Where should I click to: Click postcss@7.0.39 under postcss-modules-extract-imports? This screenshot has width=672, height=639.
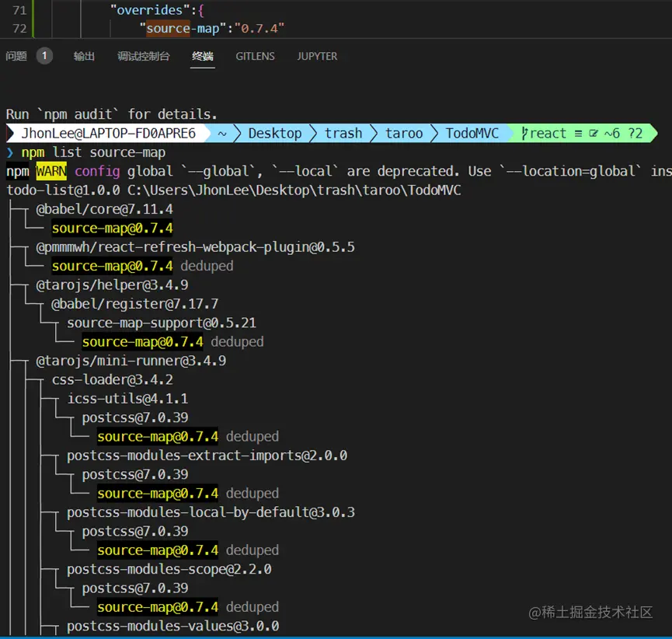click(x=135, y=474)
